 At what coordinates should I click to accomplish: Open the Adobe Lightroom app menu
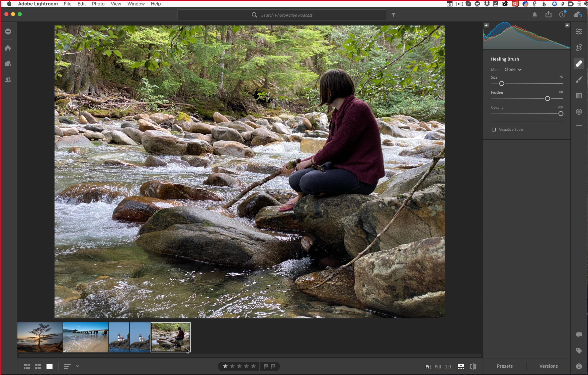[38, 4]
